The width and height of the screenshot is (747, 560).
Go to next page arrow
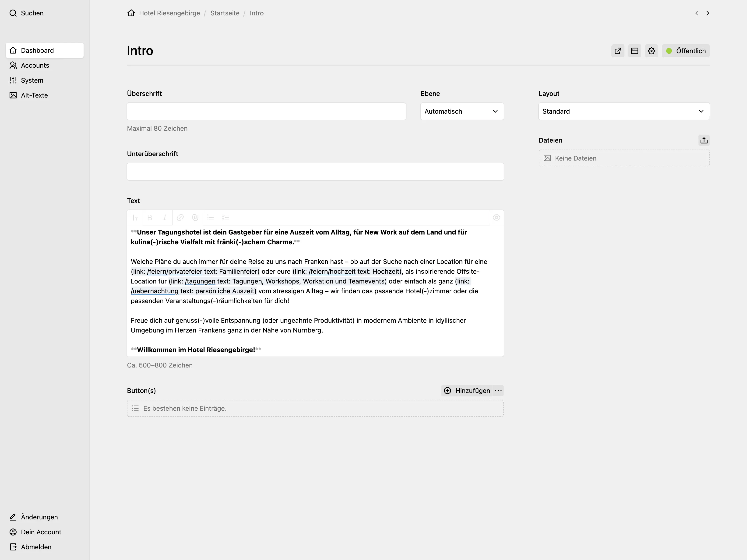[708, 13]
